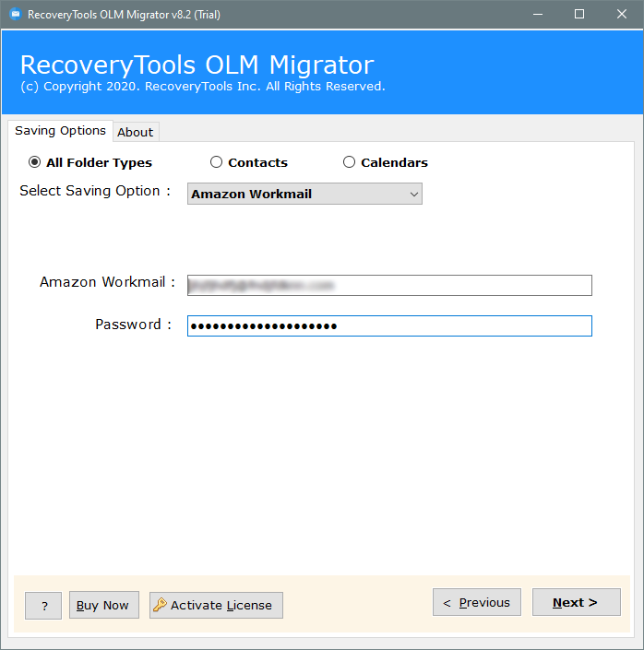Go back with the Previous button
Screen dimensions: 644x650
[477, 602]
